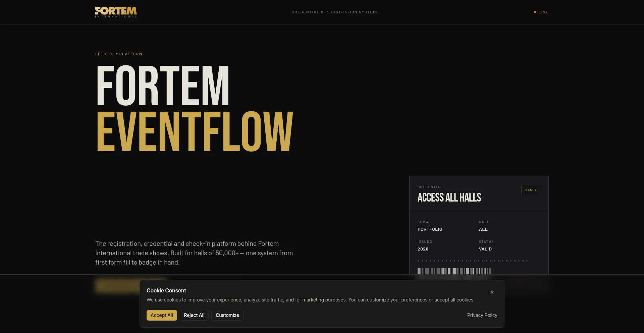Click the EVENTFLOW headline word

point(195,131)
